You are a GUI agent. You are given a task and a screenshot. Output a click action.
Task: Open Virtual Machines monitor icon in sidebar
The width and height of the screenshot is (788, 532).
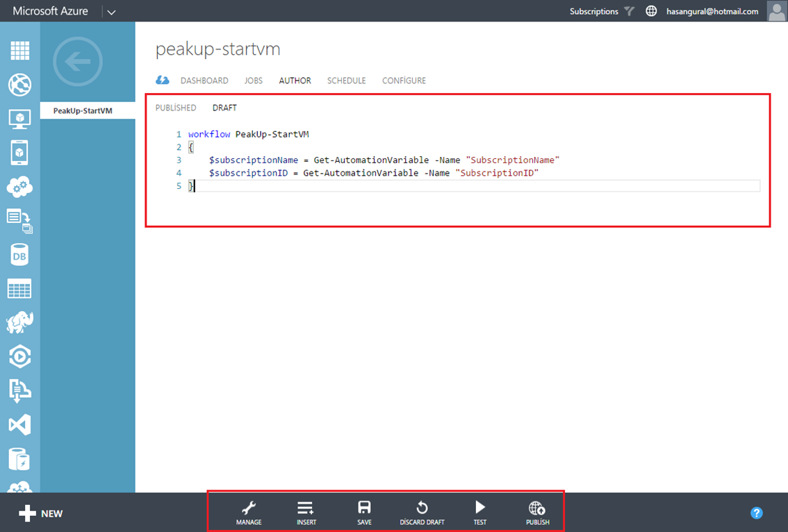point(19,119)
